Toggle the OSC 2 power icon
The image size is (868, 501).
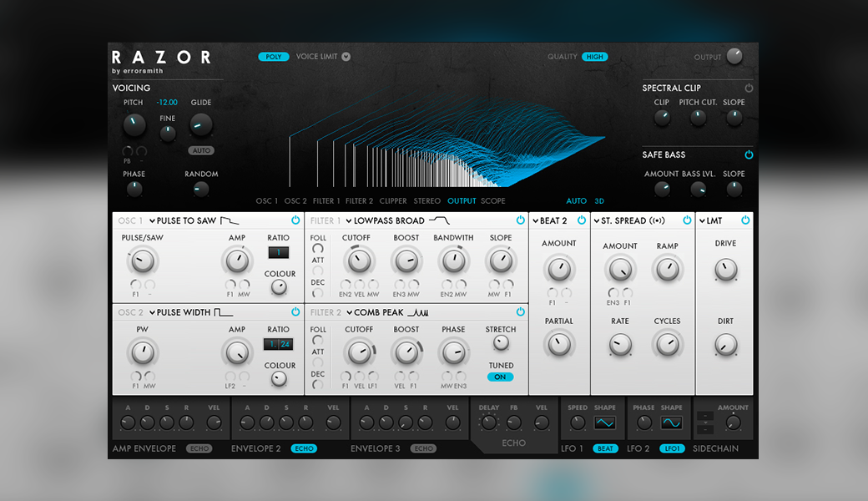(295, 312)
